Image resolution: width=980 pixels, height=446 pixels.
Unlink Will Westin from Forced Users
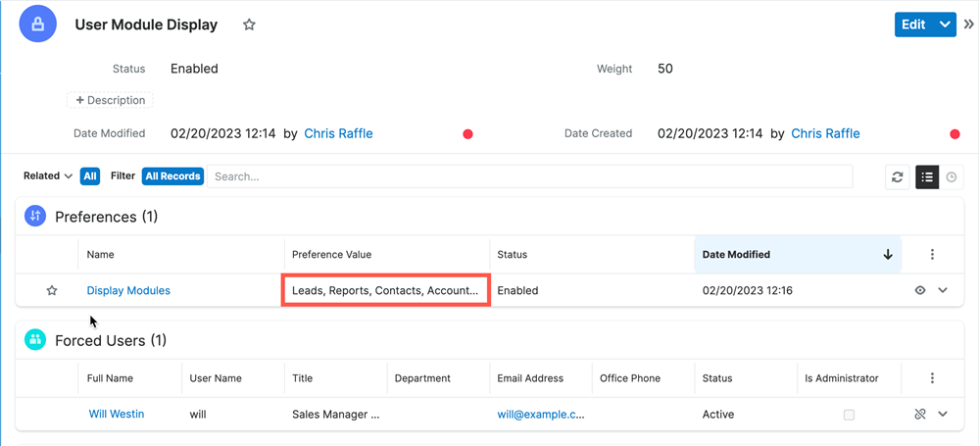pyautogui.click(x=919, y=415)
